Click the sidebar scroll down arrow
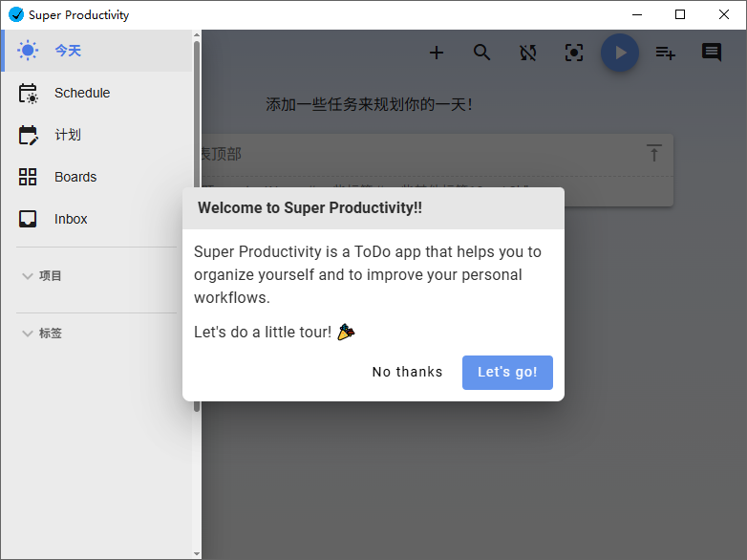The image size is (747, 560). 197,554
